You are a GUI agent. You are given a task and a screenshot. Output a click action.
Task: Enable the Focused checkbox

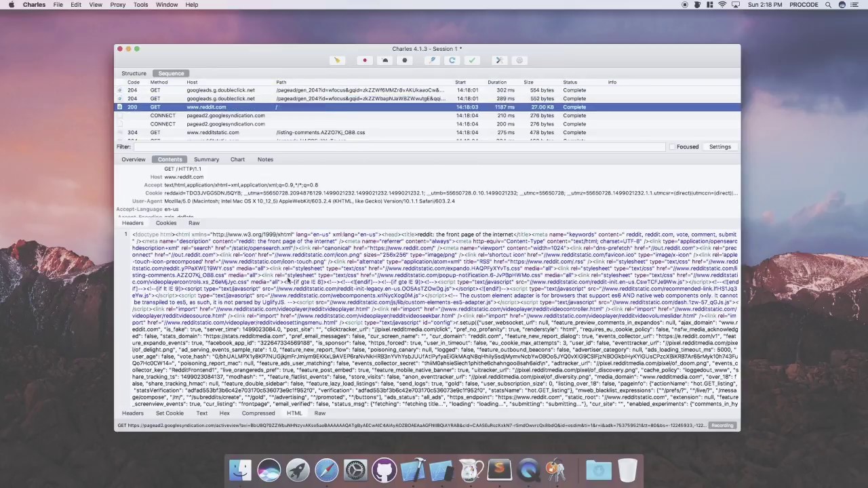click(672, 147)
